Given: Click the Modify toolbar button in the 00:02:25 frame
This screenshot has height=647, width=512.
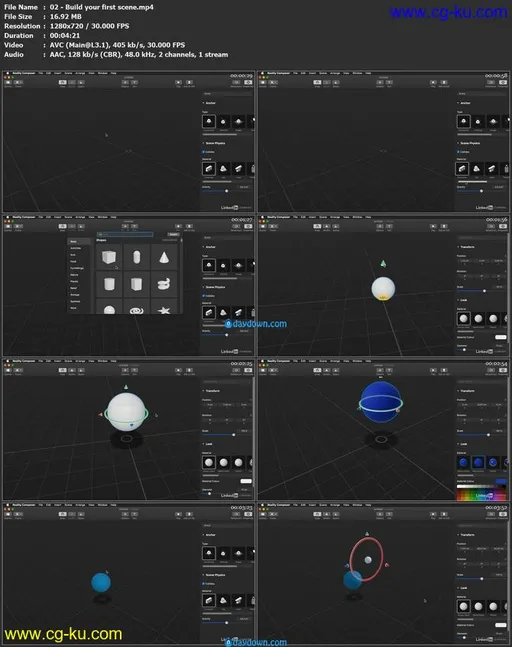Looking at the screenshot, I should pos(72,370).
